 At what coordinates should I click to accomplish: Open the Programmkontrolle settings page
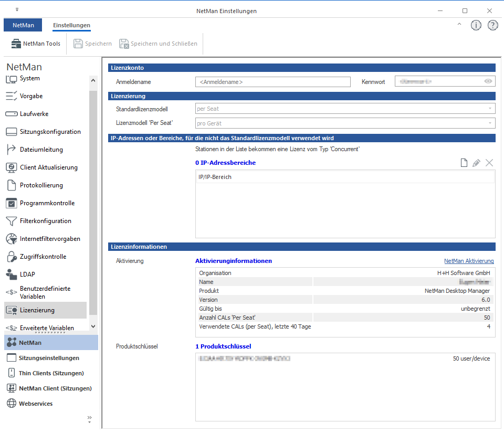tap(47, 203)
